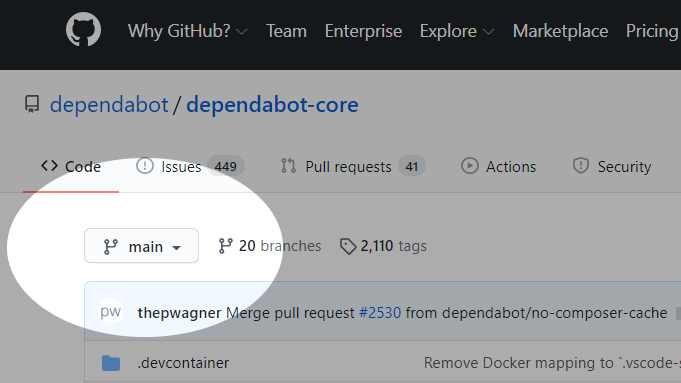681x383 pixels.
Task: Expand the Explore menu
Action: (x=457, y=31)
